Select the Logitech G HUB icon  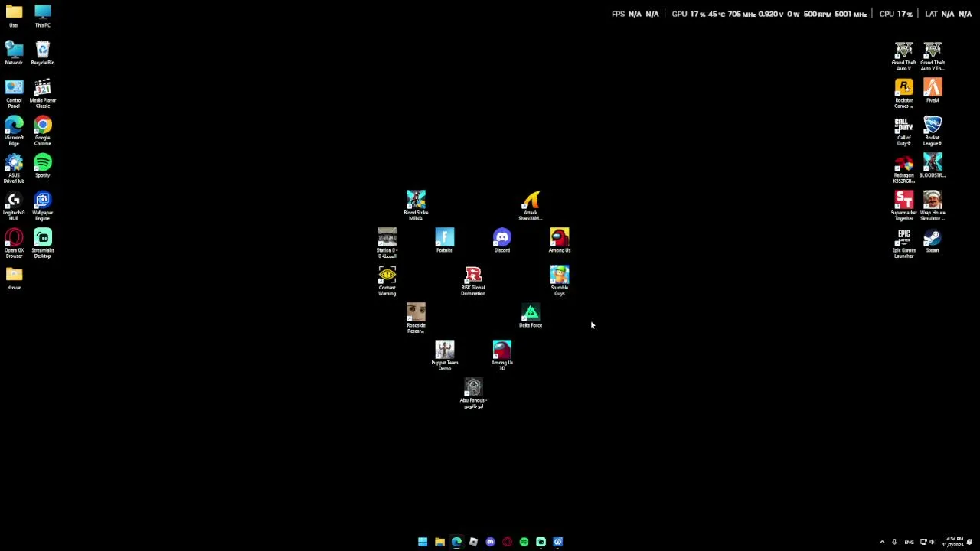[x=14, y=206]
